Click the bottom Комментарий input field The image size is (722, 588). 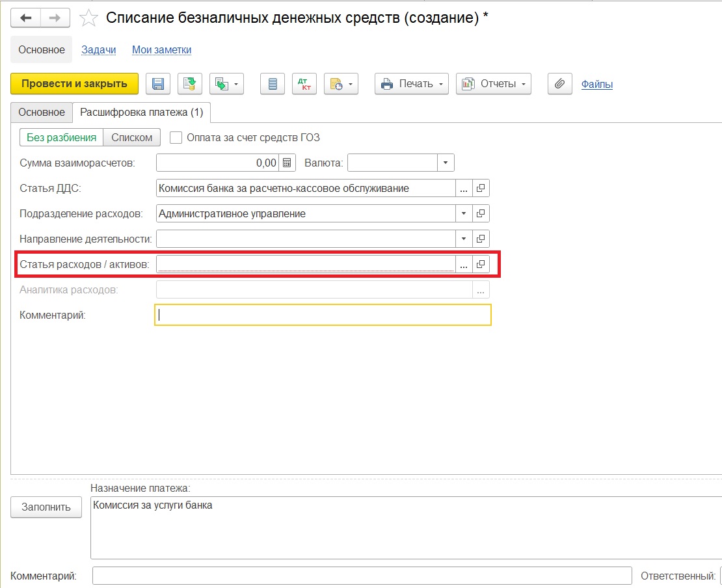(x=362, y=576)
